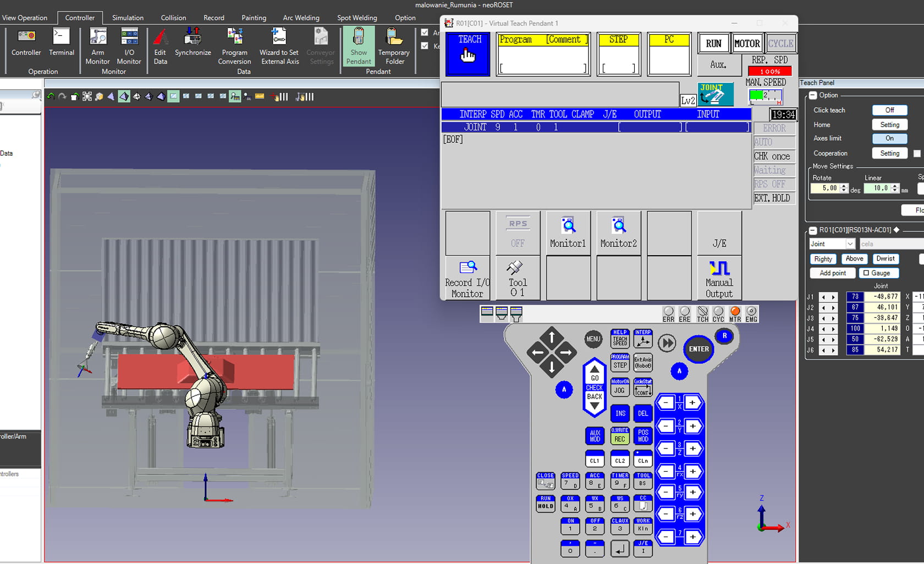Toggle the Show Pendant button
The width and height of the screenshot is (924, 564).
pyautogui.click(x=359, y=46)
